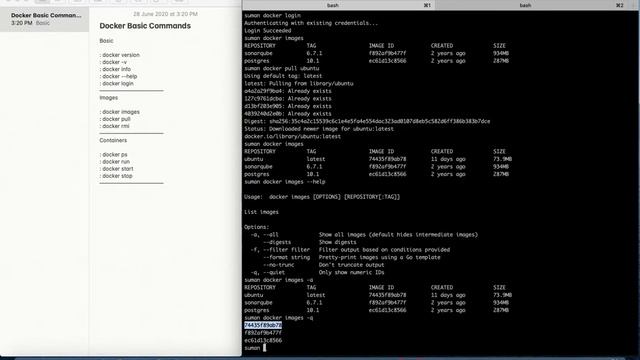
Task: Click the 'docker -v' line in the note
Action: click(x=113, y=62)
